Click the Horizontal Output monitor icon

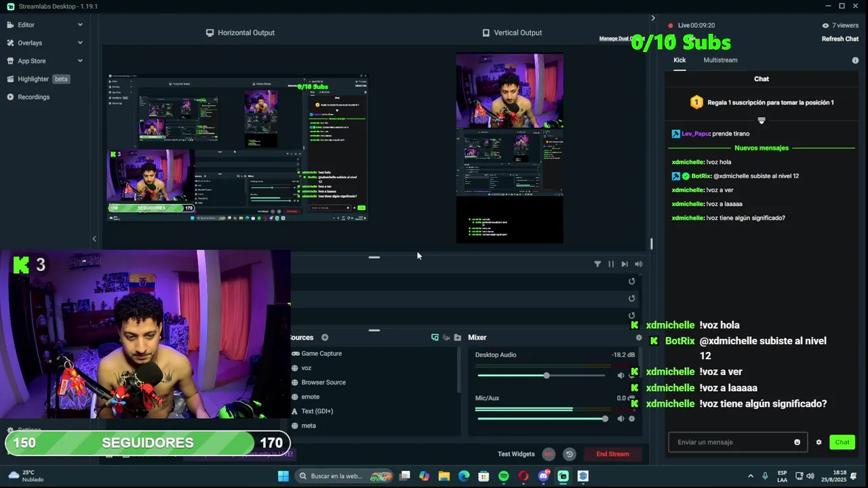click(x=210, y=33)
